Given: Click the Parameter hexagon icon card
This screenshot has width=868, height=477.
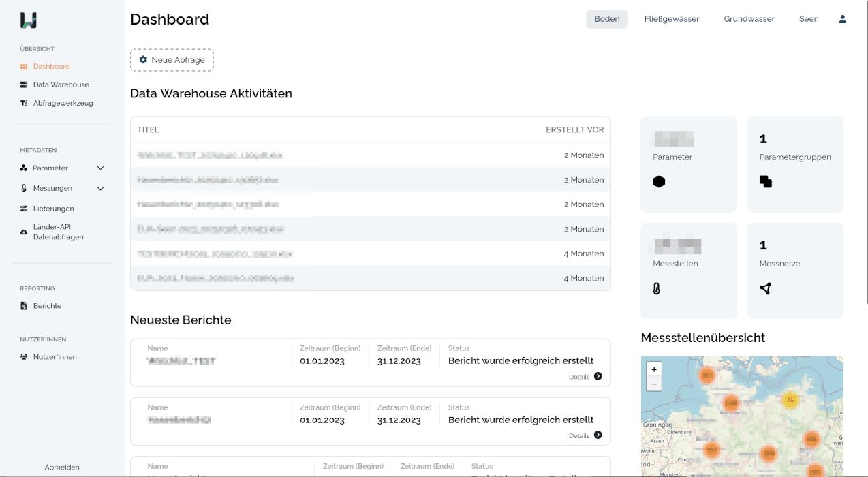Looking at the screenshot, I should (659, 182).
